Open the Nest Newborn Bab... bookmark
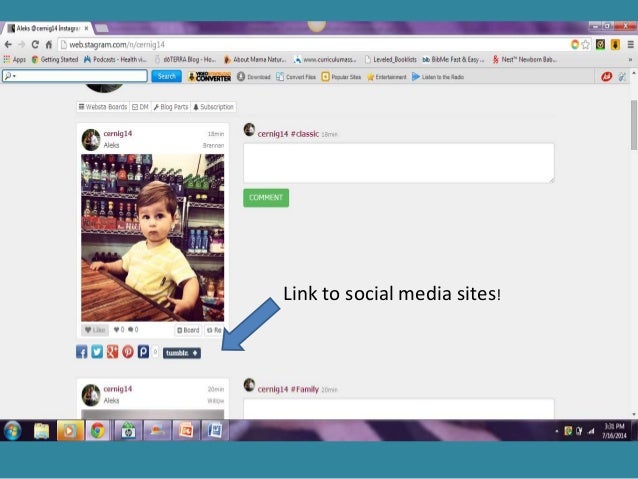 524,59
